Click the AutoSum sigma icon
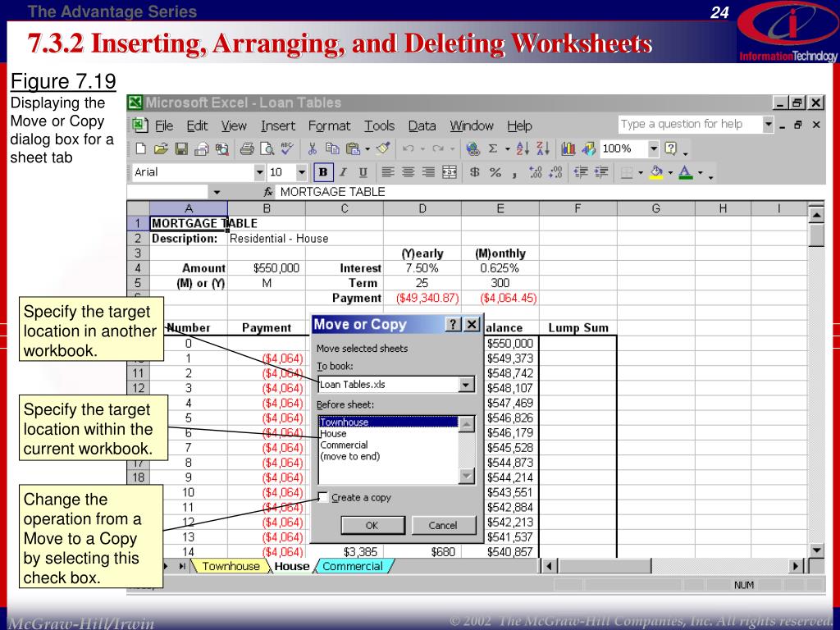The image size is (840, 630). coord(493,149)
